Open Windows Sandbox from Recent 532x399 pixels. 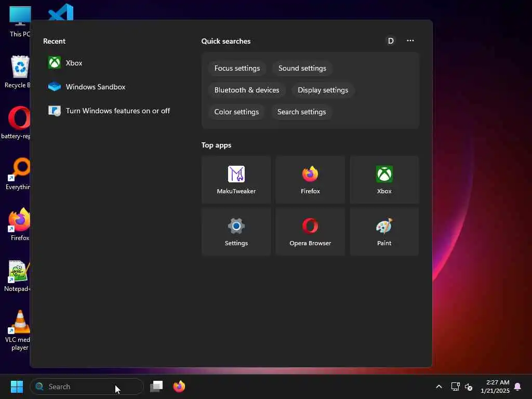coord(87,87)
